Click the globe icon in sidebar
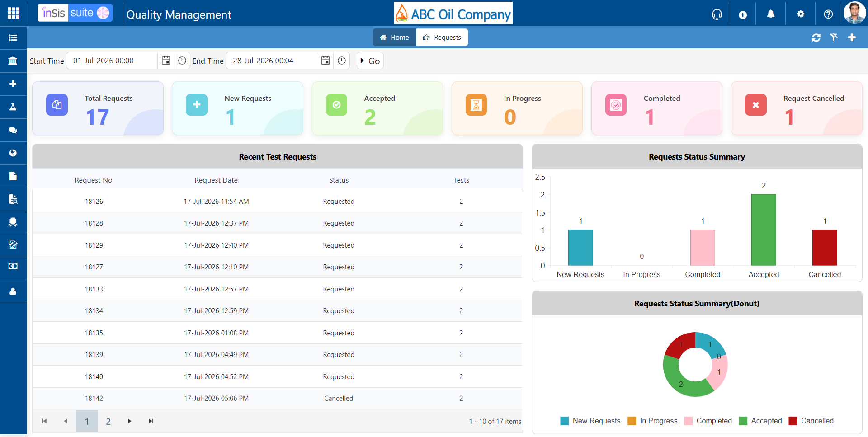Image resolution: width=868 pixels, height=437 pixels. pyautogui.click(x=13, y=153)
